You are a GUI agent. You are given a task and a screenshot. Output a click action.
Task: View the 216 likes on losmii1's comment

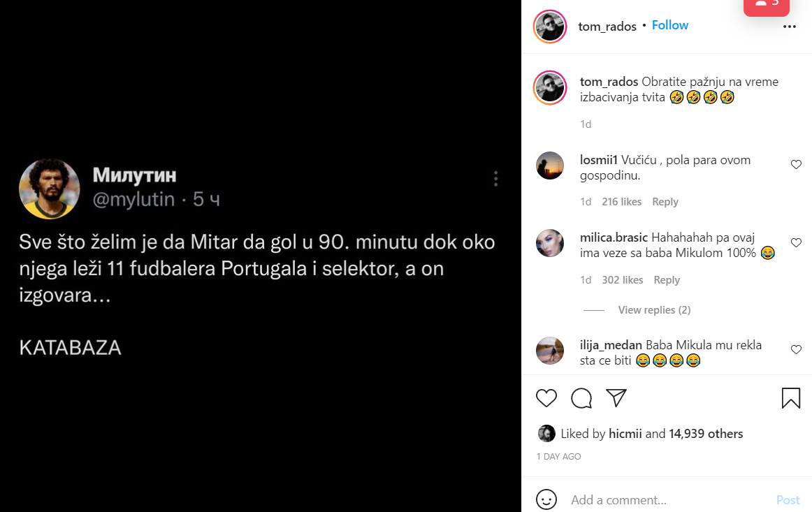point(621,202)
